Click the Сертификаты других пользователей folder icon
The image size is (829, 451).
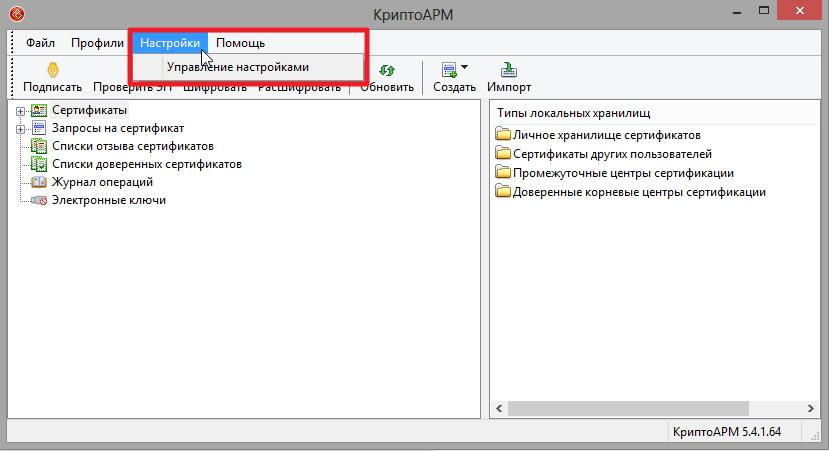click(503, 153)
